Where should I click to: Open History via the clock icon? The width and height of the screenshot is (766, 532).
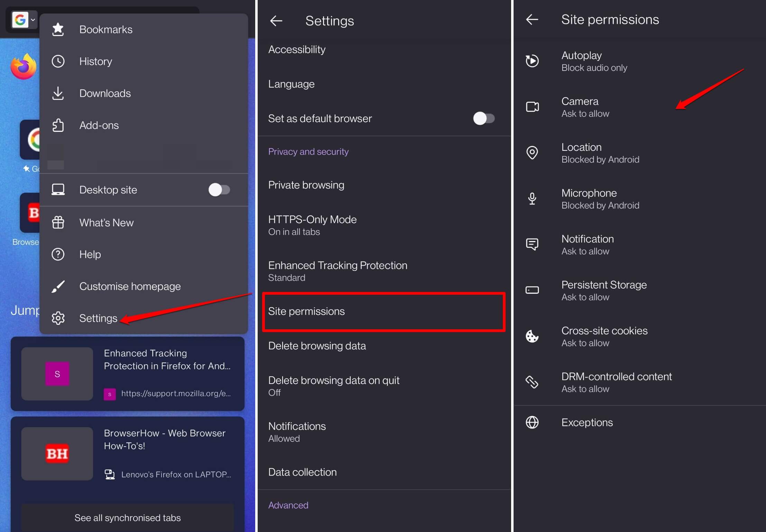58,61
